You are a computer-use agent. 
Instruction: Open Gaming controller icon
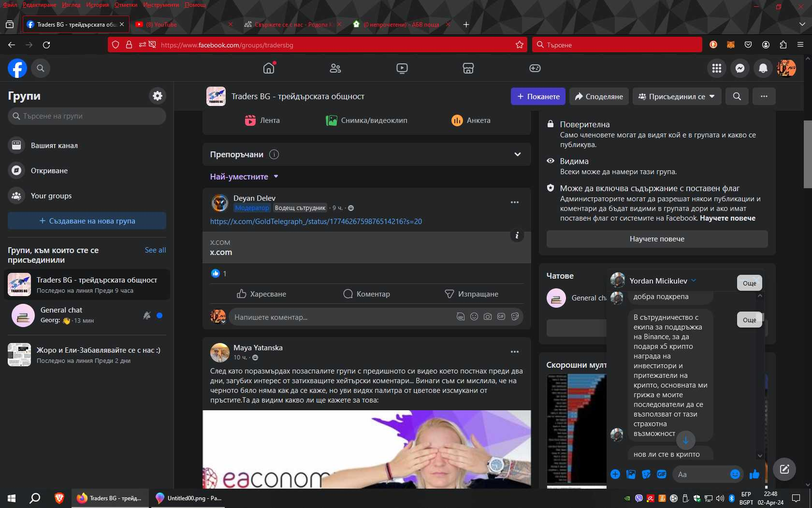535,68
